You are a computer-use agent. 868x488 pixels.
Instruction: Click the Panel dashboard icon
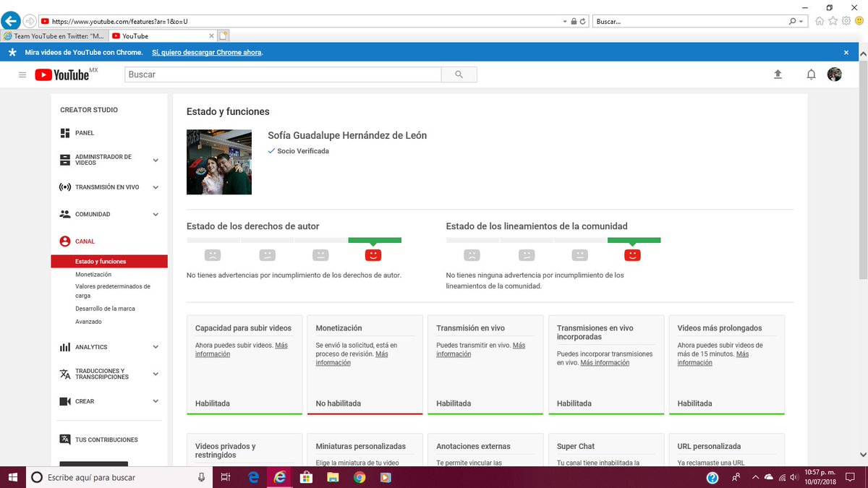click(x=65, y=133)
